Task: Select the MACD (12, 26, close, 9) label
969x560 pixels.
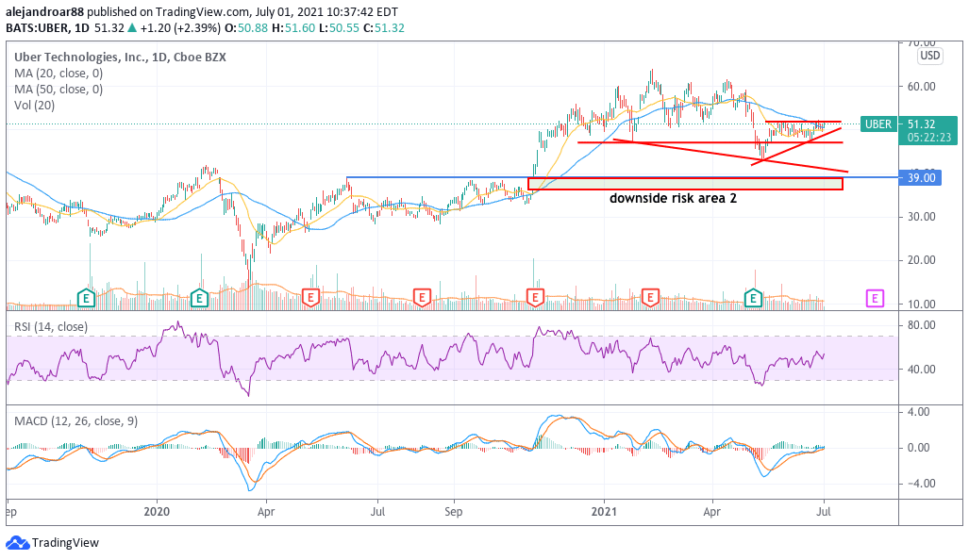Action: pyautogui.click(x=76, y=421)
